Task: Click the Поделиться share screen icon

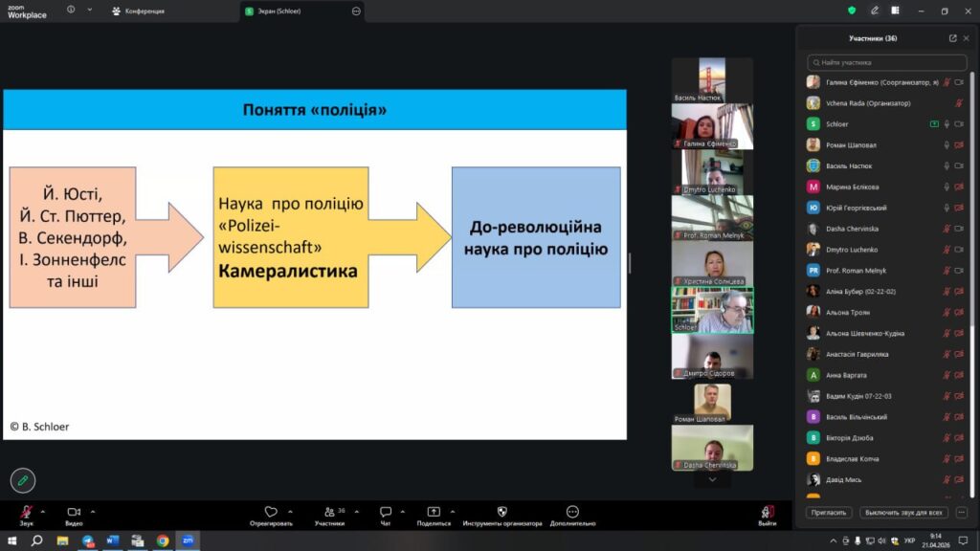Action: pos(434,512)
